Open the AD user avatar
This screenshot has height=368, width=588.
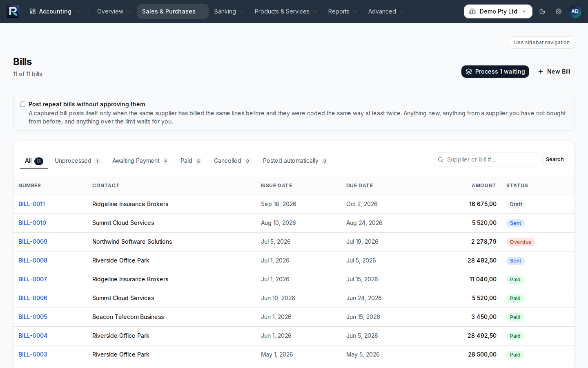[x=575, y=11]
